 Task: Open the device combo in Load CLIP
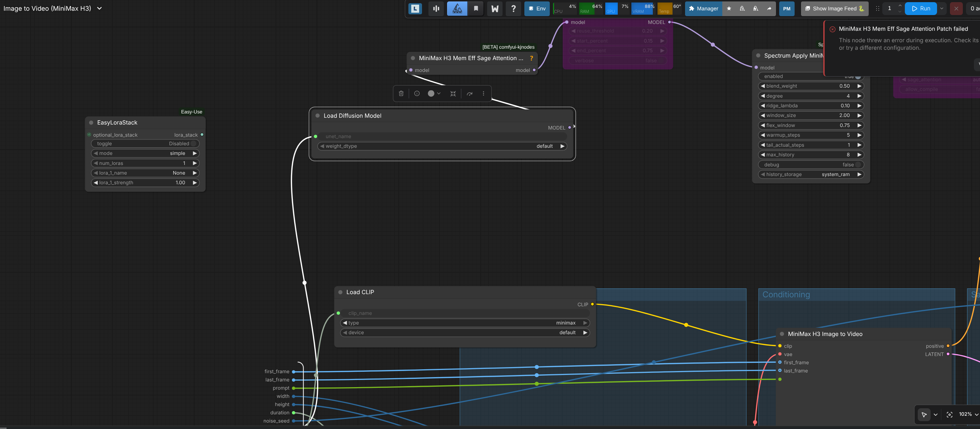point(465,333)
